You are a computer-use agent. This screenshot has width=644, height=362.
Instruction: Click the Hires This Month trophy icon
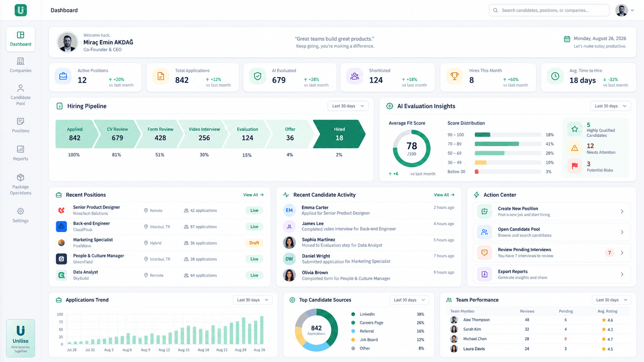(454, 76)
